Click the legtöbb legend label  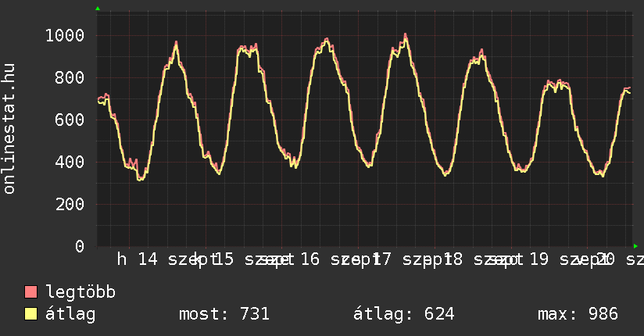80,292
